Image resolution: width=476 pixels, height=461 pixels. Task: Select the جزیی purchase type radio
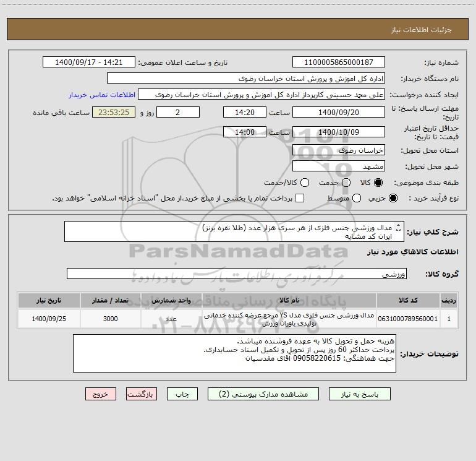point(393,198)
